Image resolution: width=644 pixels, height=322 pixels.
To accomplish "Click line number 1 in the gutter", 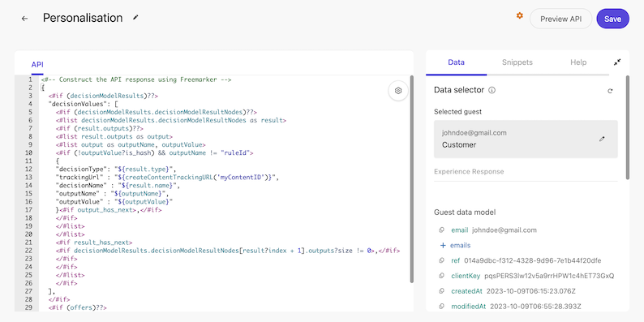I will tap(30, 79).
